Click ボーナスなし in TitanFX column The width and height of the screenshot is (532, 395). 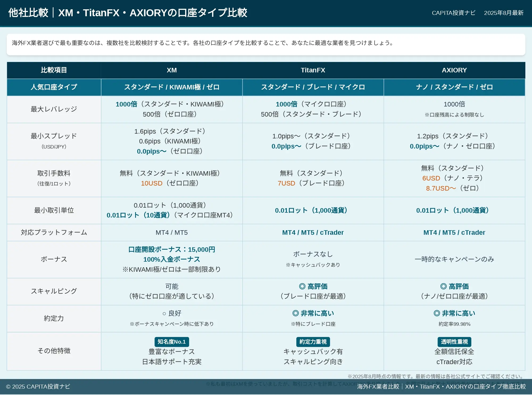coord(313,254)
